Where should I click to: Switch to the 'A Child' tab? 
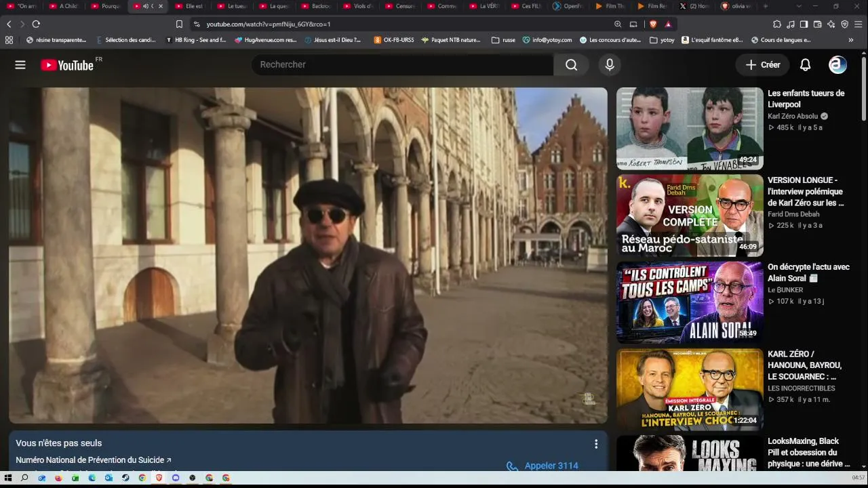pos(65,6)
